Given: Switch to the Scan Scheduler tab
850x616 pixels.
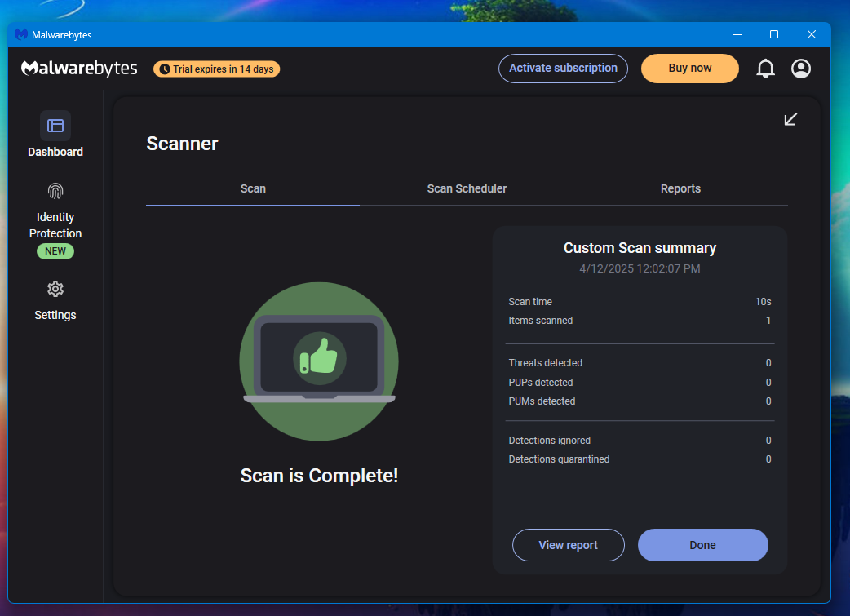Looking at the screenshot, I should (x=467, y=188).
